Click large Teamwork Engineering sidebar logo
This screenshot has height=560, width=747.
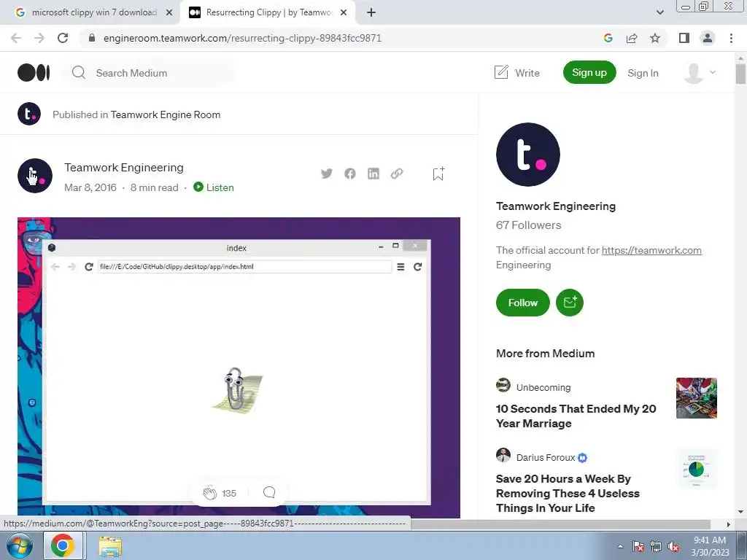pos(528,155)
